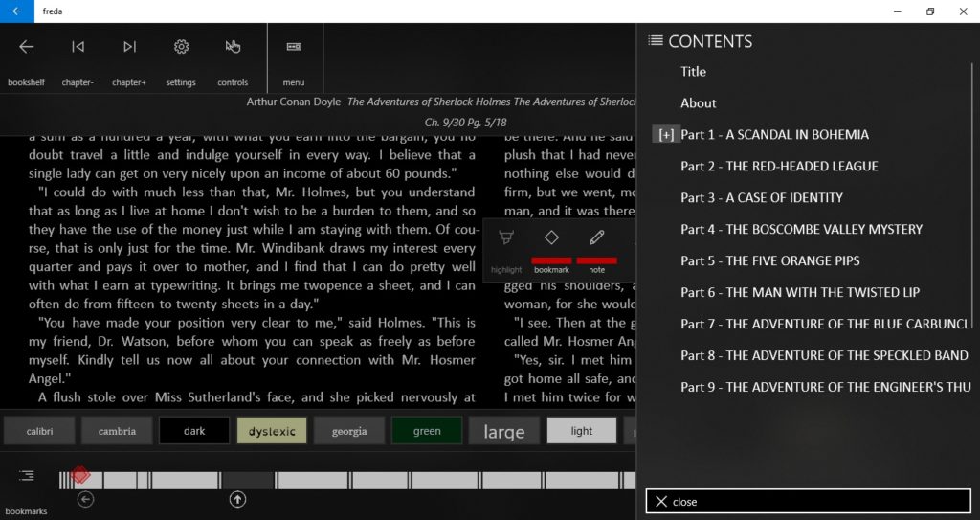Click the red bookmark marker on progress bar
980x520 pixels.
80,475
